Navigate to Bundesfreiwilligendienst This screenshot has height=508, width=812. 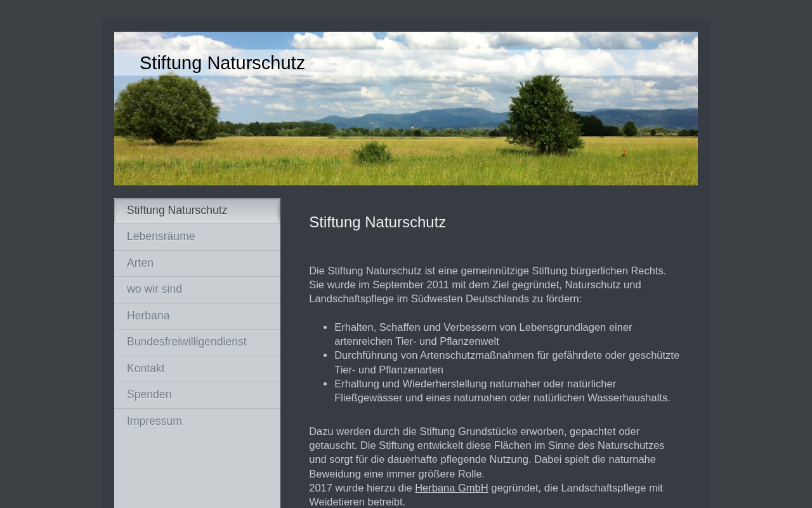[197, 342]
